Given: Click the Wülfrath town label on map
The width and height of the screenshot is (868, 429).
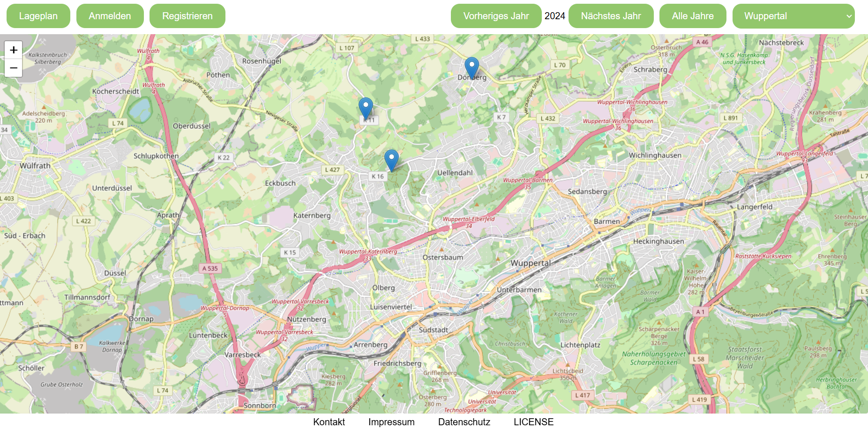Looking at the screenshot, I should coord(35,166).
